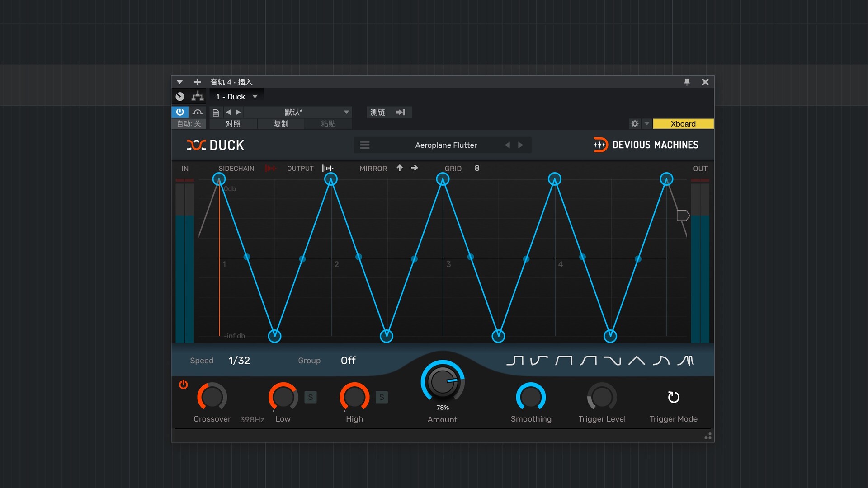Click the circular bypass dial icon
The height and width of the screenshot is (488, 868).
click(x=180, y=97)
